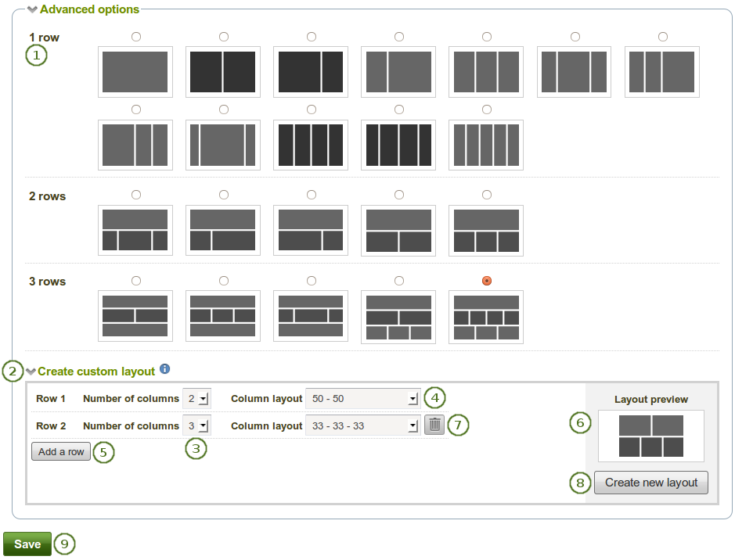Click the five equal columns layout thumbnail
735x560 pixels.
486,144
